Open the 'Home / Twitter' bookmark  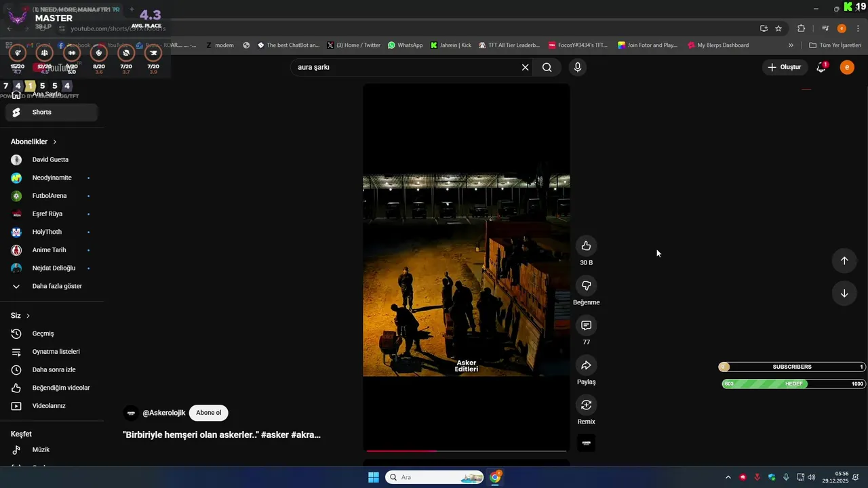point(353,45)
